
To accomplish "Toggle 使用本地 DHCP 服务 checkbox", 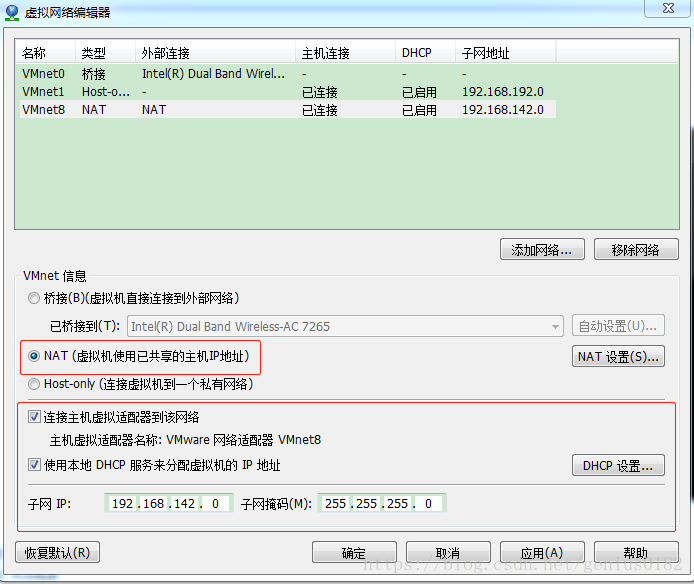I will click(34, 465).
